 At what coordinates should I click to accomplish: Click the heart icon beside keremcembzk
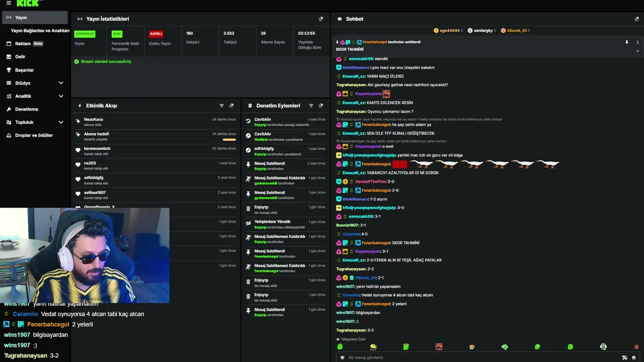click(x=78, y=150)
